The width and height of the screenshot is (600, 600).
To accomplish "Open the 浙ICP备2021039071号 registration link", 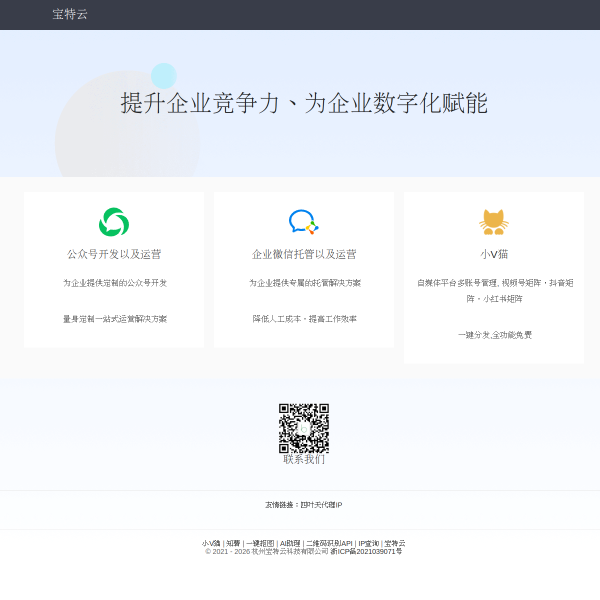I will (366, 551).
